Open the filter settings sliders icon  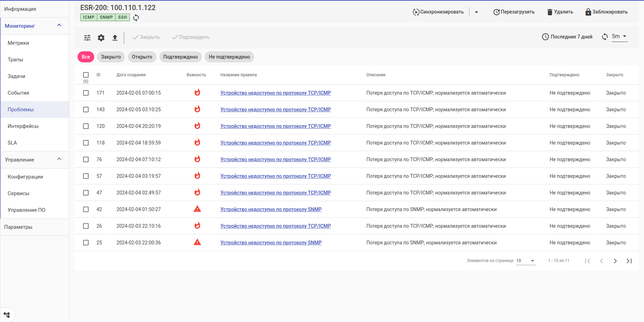[87, 38]
